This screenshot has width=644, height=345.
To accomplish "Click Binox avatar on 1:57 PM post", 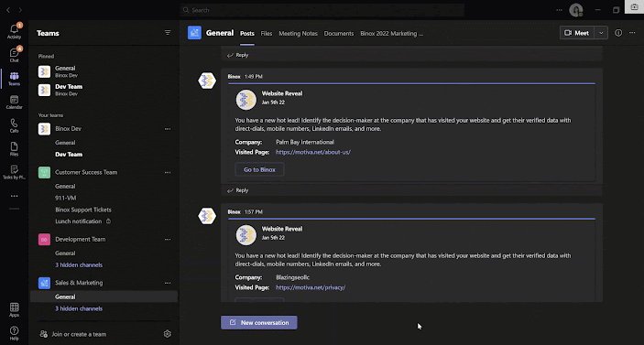I will click(x=207, y=216).
